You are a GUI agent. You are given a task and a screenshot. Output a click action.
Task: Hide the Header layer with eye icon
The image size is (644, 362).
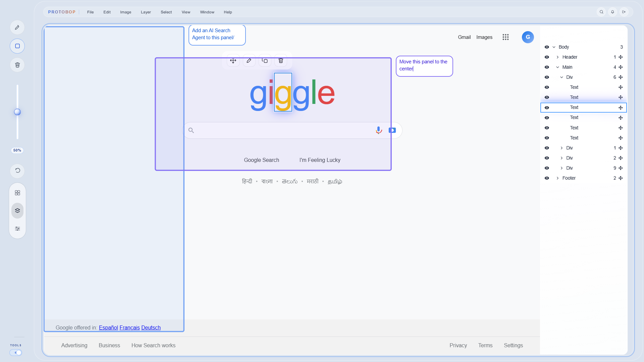[x=547, y=57]
